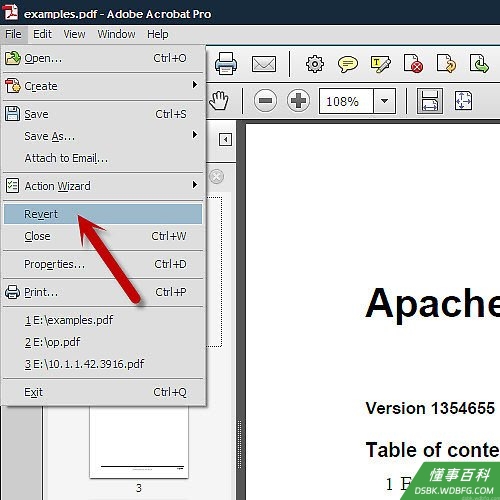The width and height of the screenshot is (500, 500).
Task: Choose Print... from the File menu
Action: pyautogui.click(x=103, y=292)
